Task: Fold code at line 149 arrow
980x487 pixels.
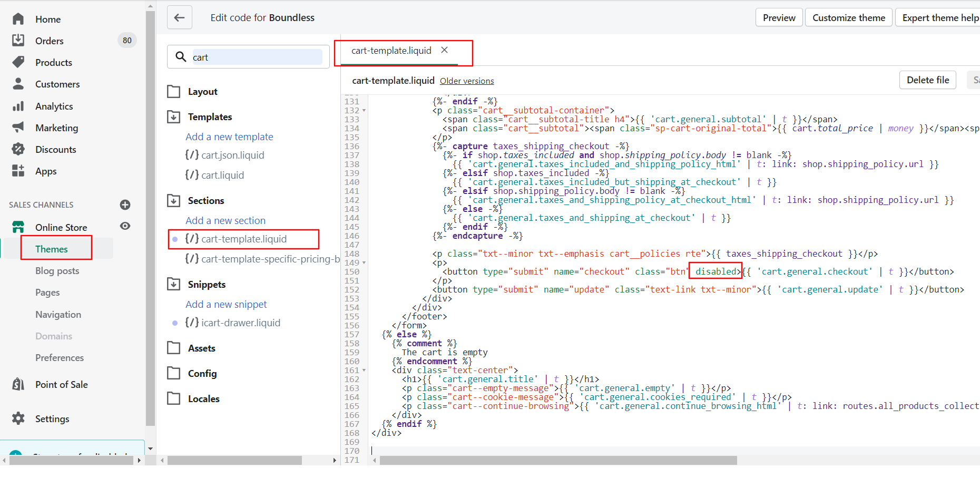Action: [364, 263]
